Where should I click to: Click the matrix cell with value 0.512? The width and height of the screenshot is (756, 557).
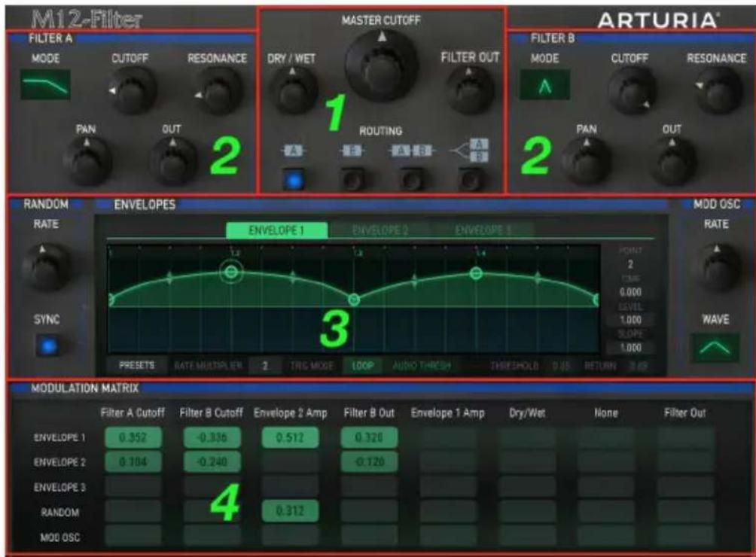point(290,437)
